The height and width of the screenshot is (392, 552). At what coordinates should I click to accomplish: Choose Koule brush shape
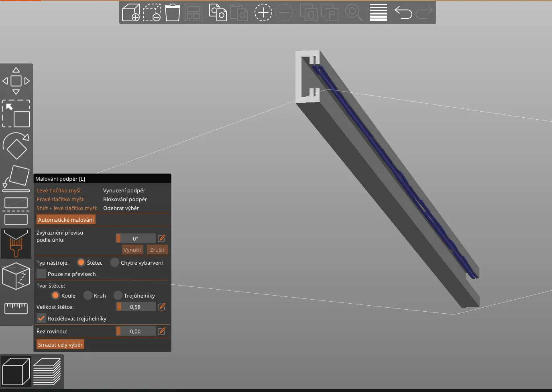coord(55,296)
